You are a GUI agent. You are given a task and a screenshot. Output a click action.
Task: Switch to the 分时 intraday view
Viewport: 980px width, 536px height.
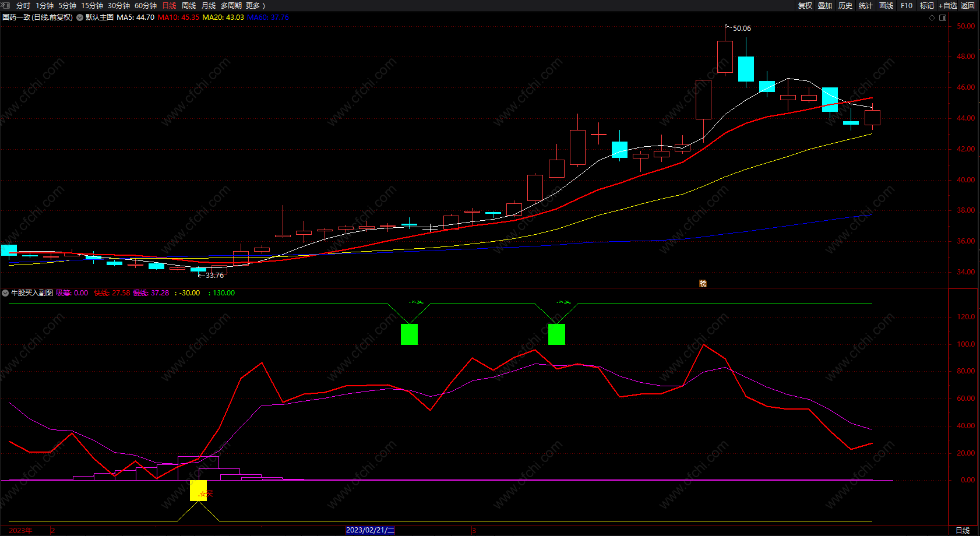(x=23, y=5)
